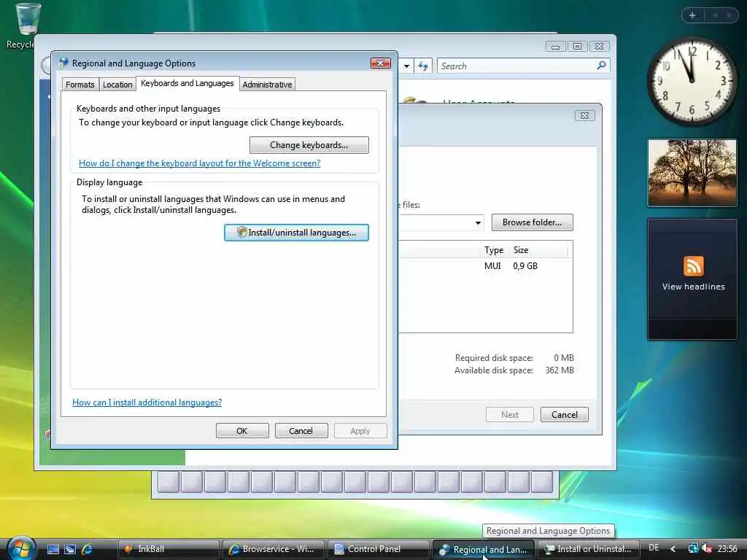Click the muted volume tray icon
The height and width of the screenshot is (560, 747).
[706, 548]
